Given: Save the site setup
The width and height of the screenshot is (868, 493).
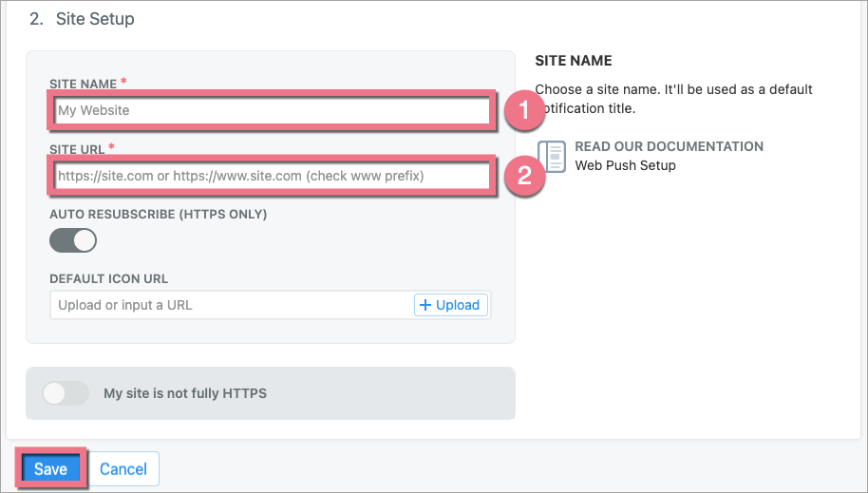Looking at the screenshot, I should point(50,469).
